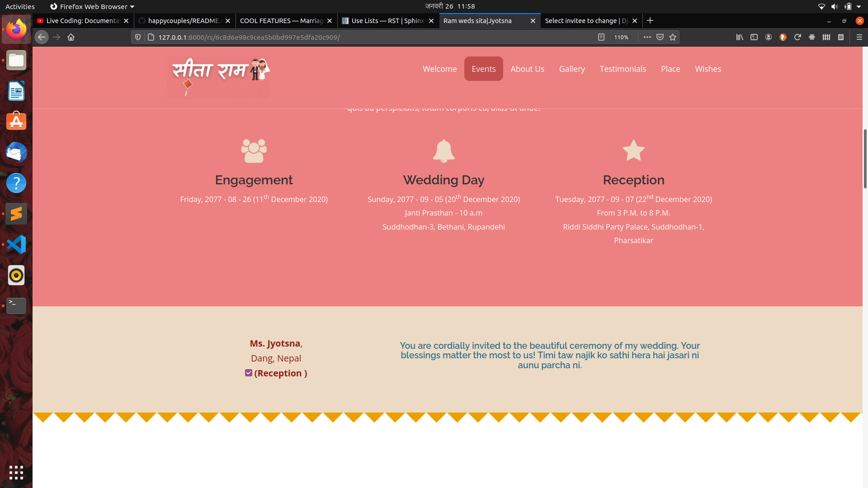Open Files in the Ubuntu dock
Screen dimensions: 868x488
click(16, 60)
